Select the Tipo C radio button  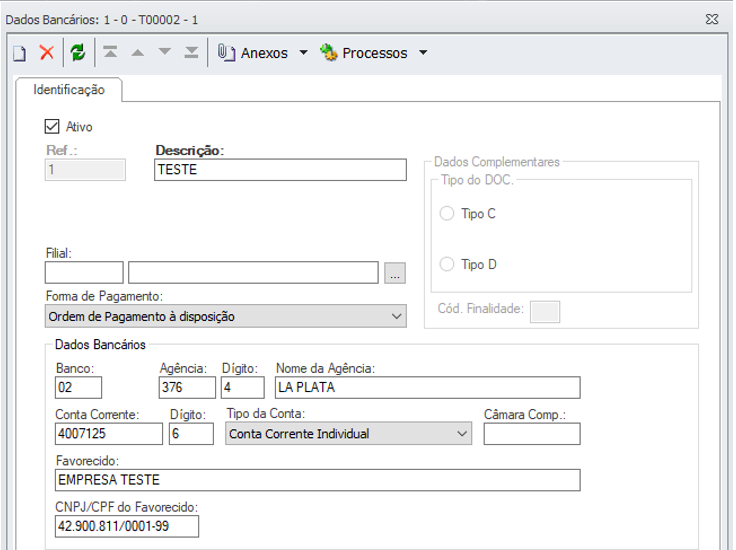click(x=447, y=214)
